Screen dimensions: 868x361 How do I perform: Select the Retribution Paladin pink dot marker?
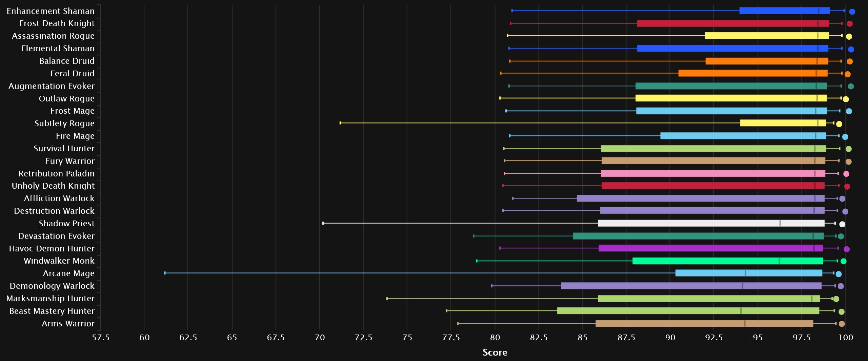(846, 174)
